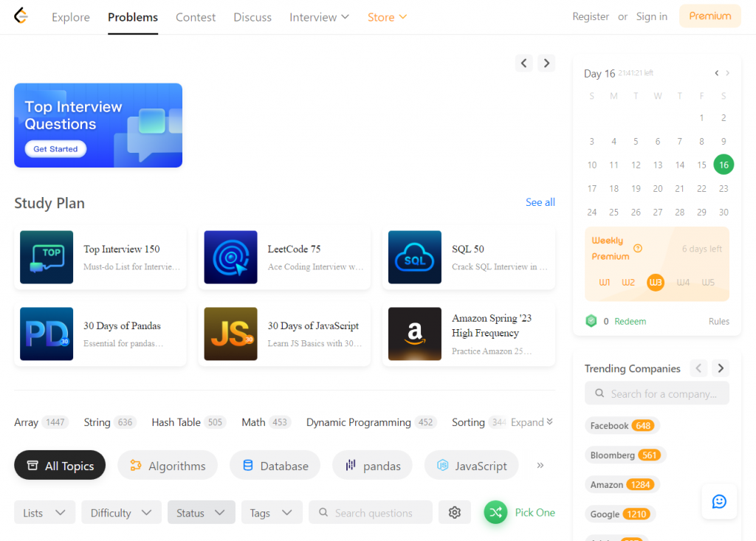Filter by the Math tag
This screenshot has height=541, width=756.
point(266,422)
